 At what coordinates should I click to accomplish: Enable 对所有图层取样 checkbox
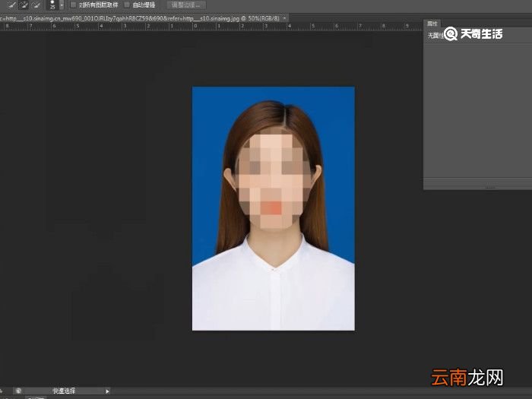73,5
